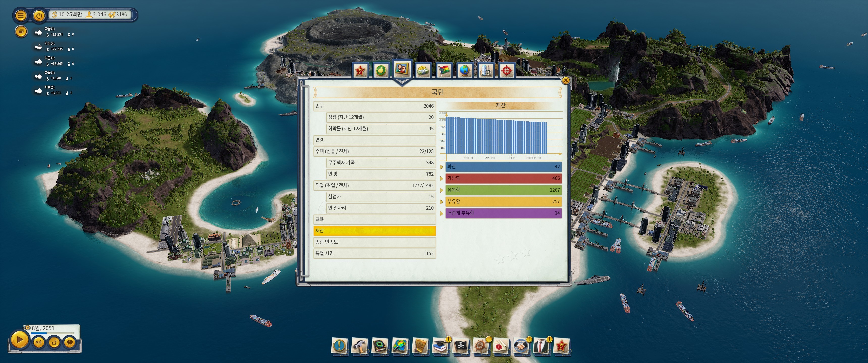Click the blue exclamation tasks icon
The image size is (868, 363).
pos(339,346)
